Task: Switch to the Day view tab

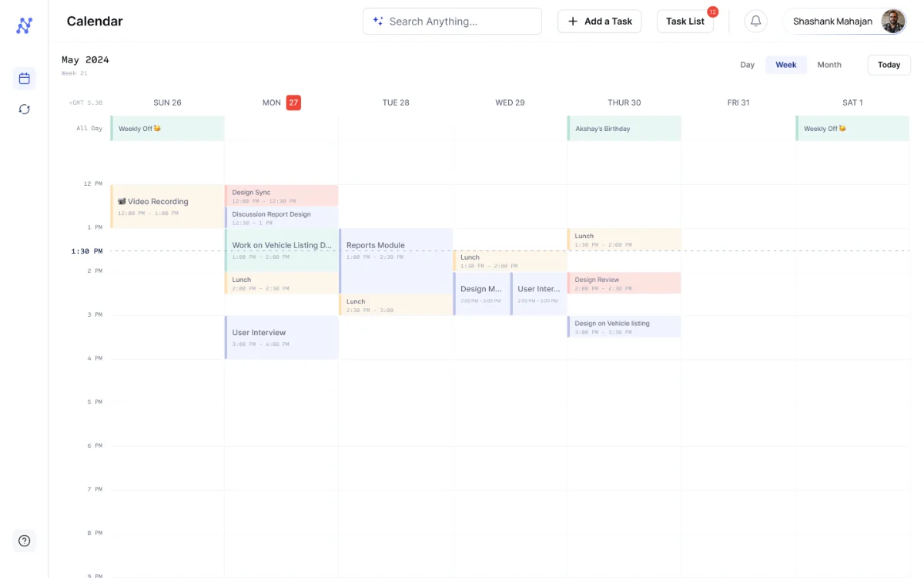Action: coord(747,65)
